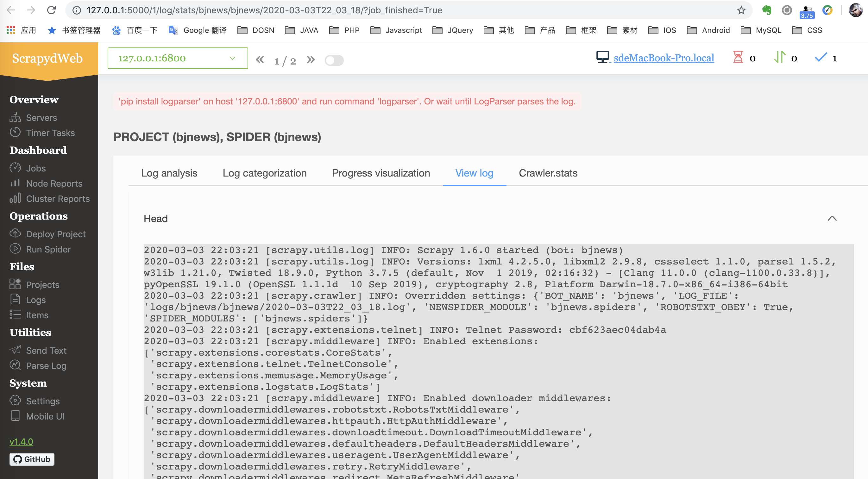
Task: Open the sdeMacBook-Pro.local link
Action: coord(664,58)
